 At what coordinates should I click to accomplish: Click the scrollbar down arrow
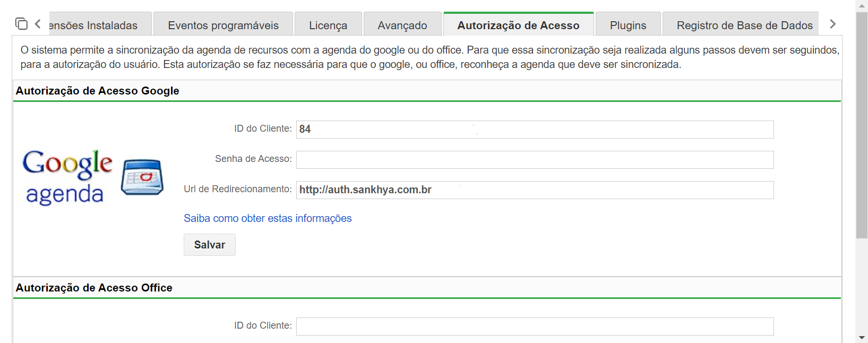[862, 338]
